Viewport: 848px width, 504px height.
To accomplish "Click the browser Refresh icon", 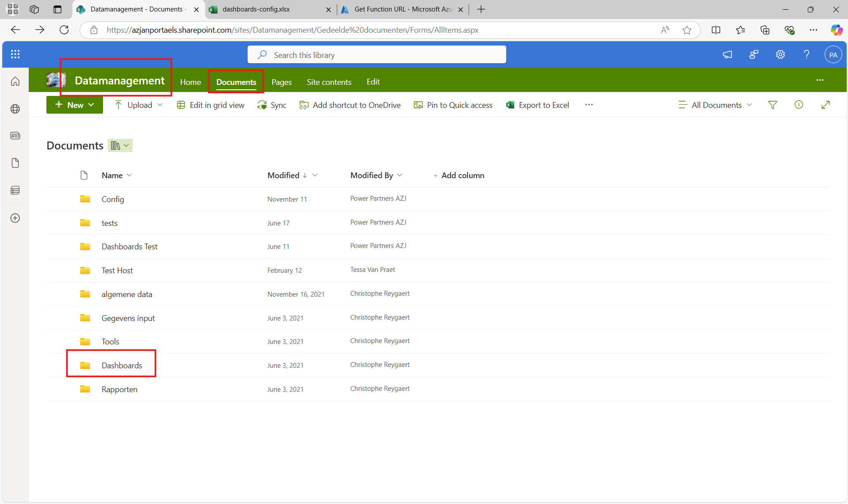I will (64, 30).
